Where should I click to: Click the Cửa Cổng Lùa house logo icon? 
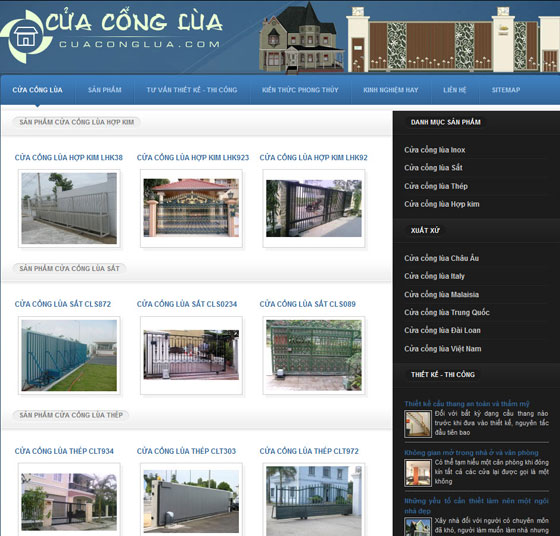coord(26,36)
